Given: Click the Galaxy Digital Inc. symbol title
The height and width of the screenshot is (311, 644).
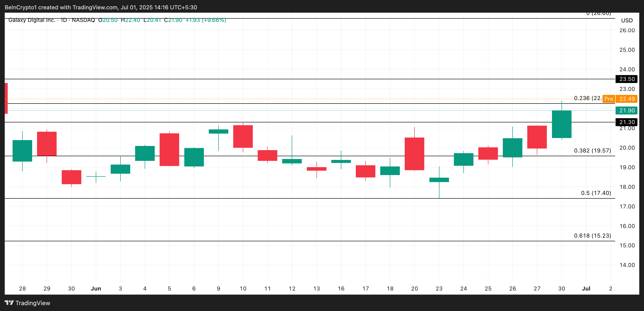Looking at the screenshot, I should pos(32,20).
